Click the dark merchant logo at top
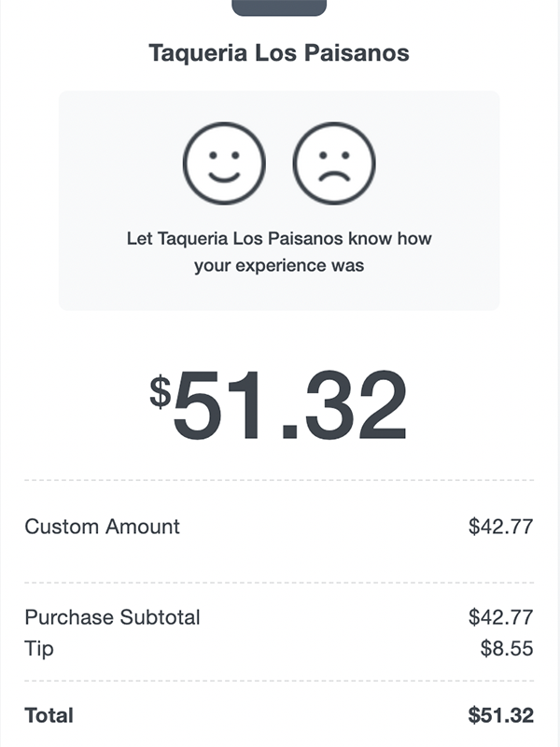The height and width of the screenshot is (747, 560). 279,7
